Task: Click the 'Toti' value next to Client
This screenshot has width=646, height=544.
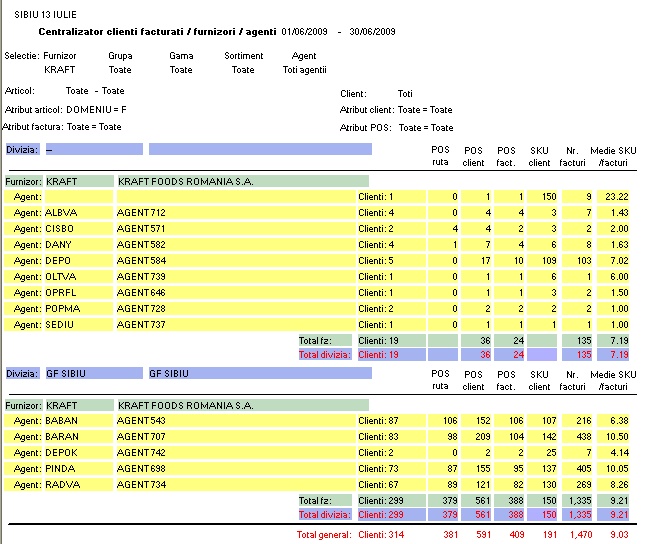Action: pyautogui.click(x=405, y=94)
